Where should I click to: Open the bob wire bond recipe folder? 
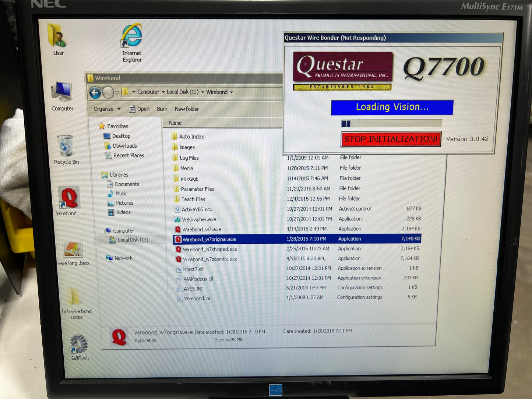(x=76, y=303)
